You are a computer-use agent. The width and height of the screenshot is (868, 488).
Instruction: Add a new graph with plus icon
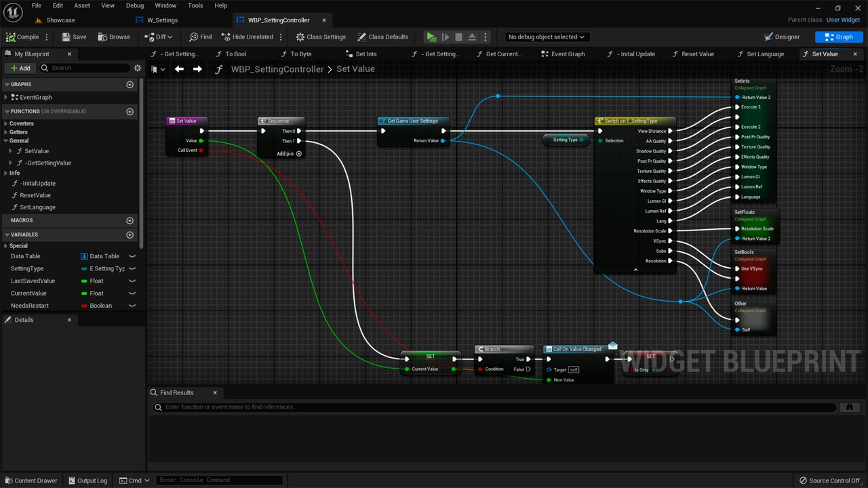[130, 85]
